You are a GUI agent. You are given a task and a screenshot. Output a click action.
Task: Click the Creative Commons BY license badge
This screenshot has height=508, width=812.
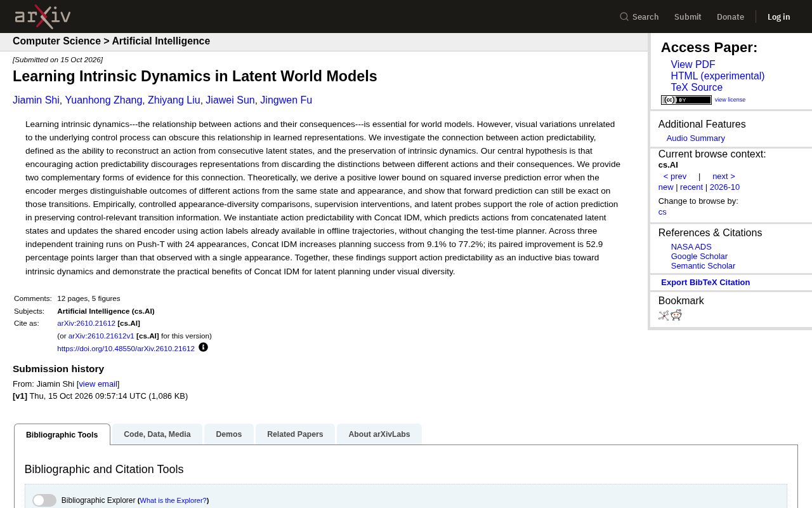coord(686,100)
